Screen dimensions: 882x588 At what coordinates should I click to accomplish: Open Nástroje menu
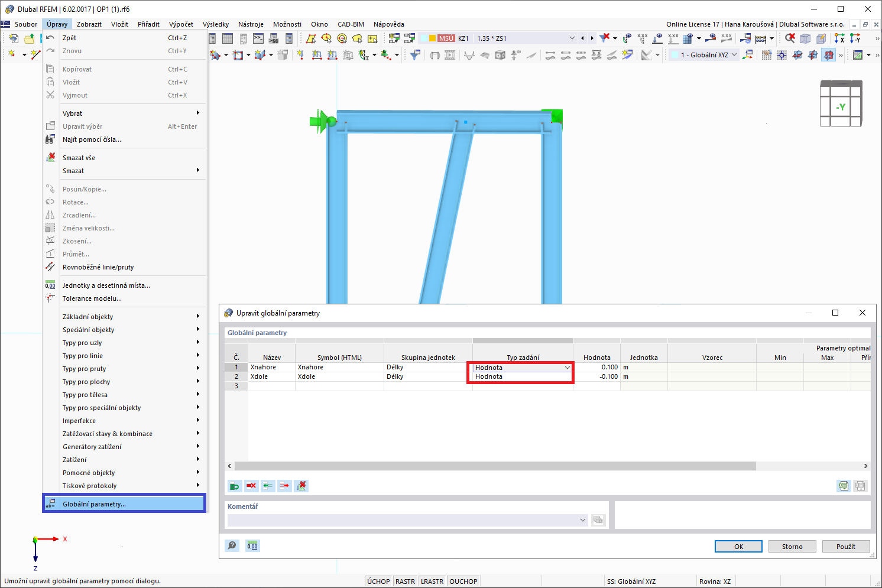tap(251, 24)
